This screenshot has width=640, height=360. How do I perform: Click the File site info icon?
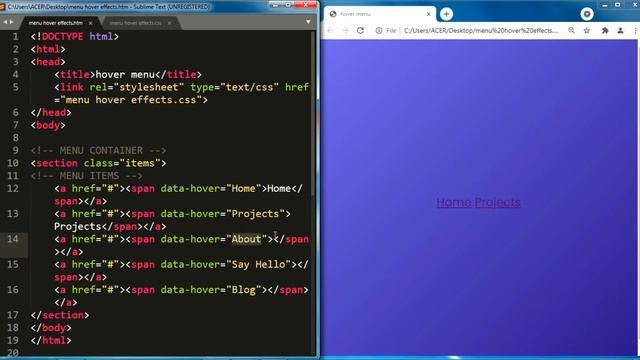[379, 31]
